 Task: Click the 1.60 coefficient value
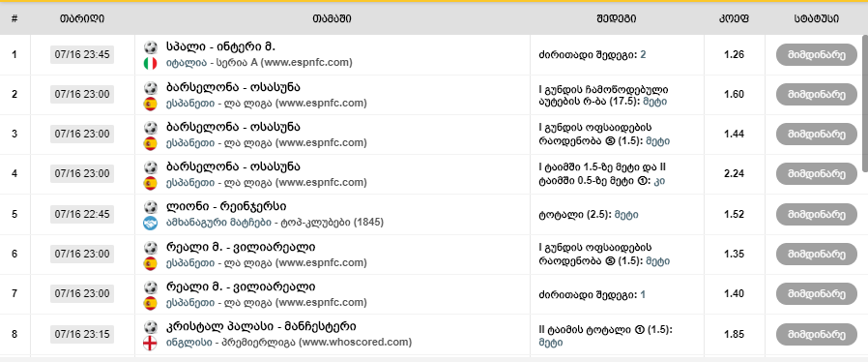pyautogui.click(x=734, y=94)
